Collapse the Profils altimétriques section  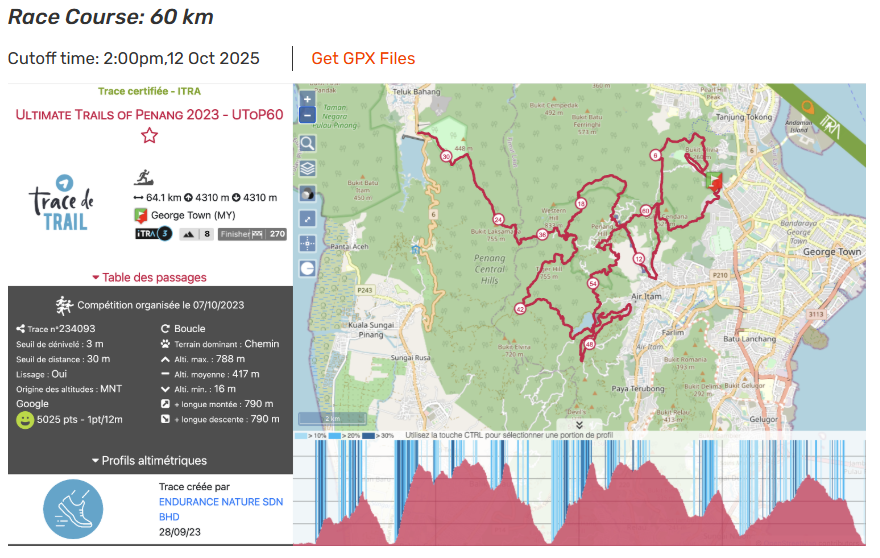[149, 461]
